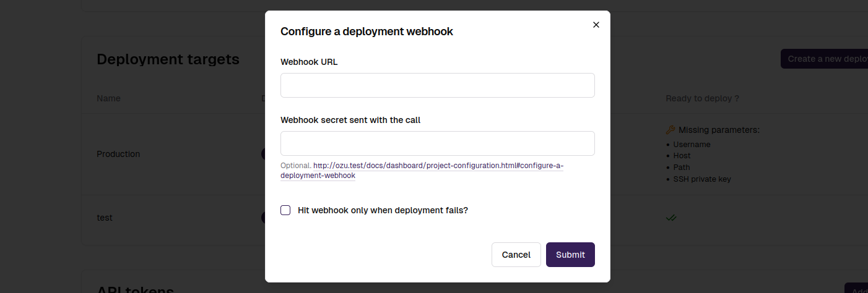Click the 'SSH private key' missing parameter
The height and width of the screenshot is (293, 868).
pyautogui.click(x=702, y=179)
